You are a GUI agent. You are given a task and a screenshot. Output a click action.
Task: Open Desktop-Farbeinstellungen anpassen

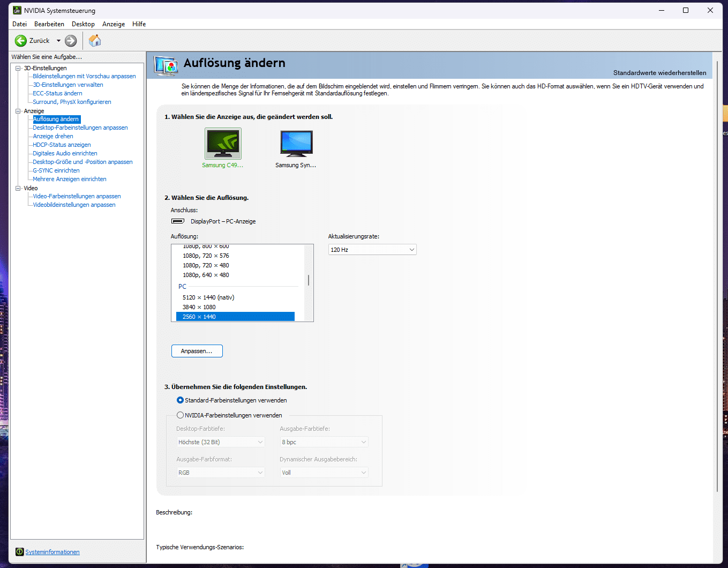point(80,128)
